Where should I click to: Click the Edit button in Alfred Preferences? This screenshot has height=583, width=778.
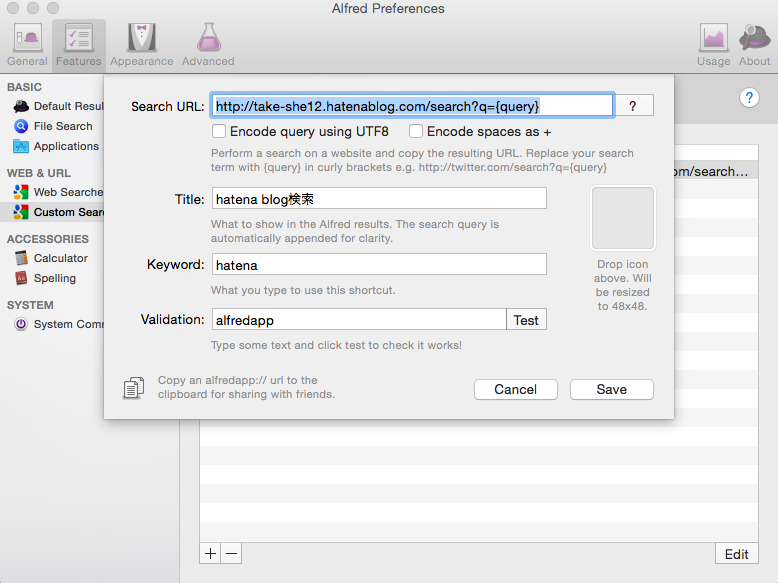[x=737, y=554]
